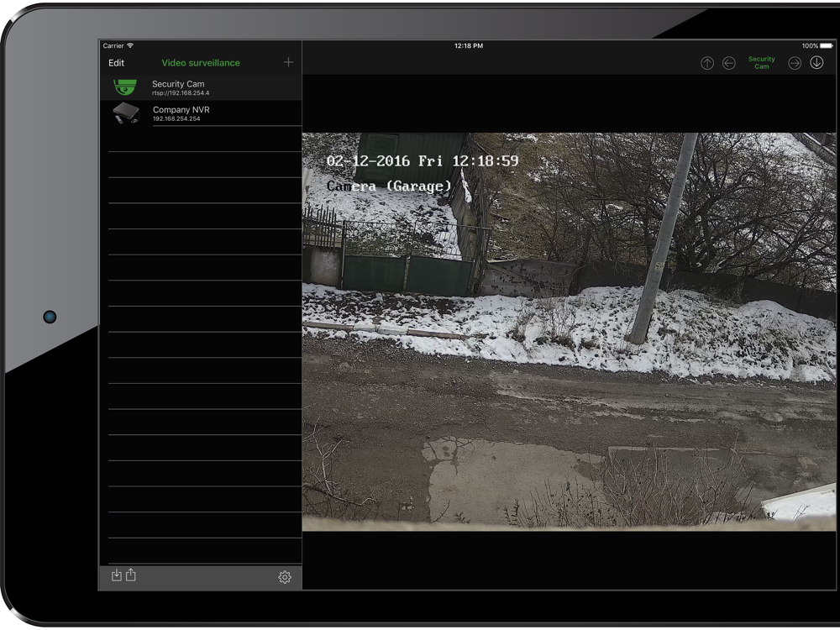Tap the 12:18 PM clock in status bar
This screenshot has height=630, width=840.
pyautogui.click(x=469, y=45)
